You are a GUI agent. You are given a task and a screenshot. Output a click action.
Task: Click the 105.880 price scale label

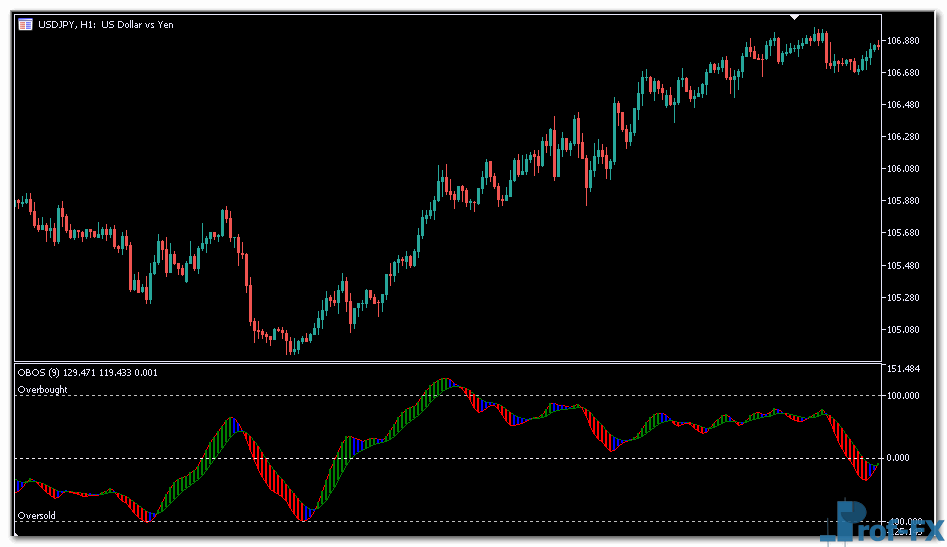pos(903,201)
